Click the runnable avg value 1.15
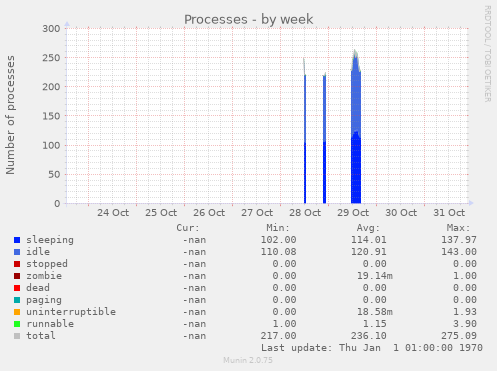497x371 pixels. coord(375,324)
